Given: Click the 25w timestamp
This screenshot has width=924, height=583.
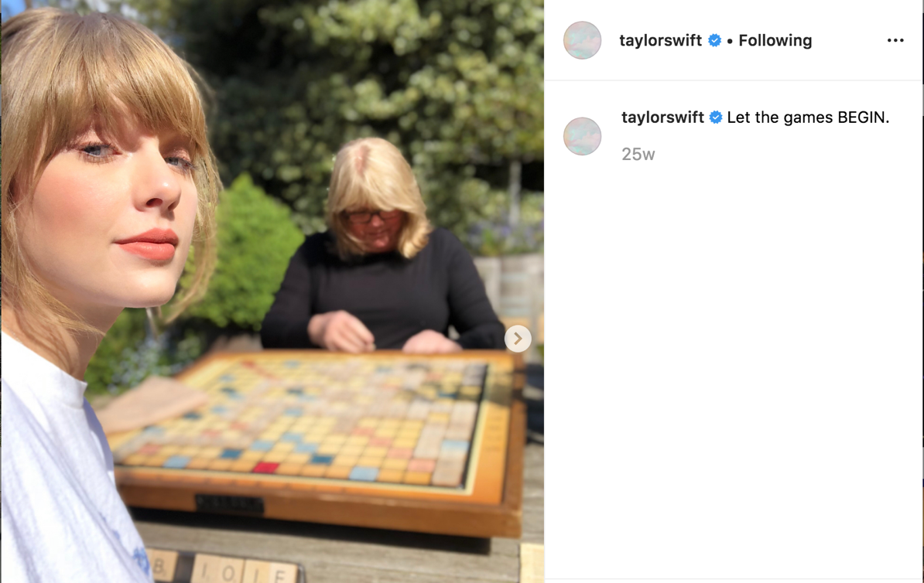Looking at the screenshot, I should [638, 155].
